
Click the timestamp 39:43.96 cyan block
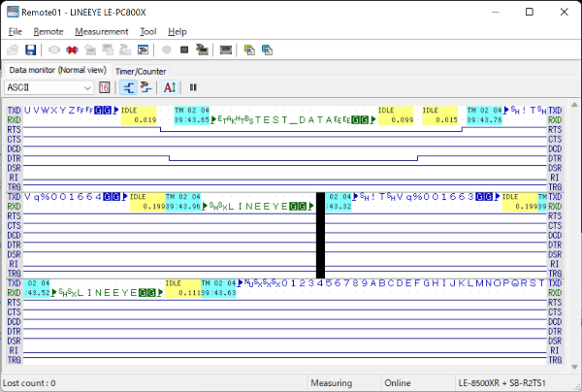pyautogui.click(x=183, y=202)
